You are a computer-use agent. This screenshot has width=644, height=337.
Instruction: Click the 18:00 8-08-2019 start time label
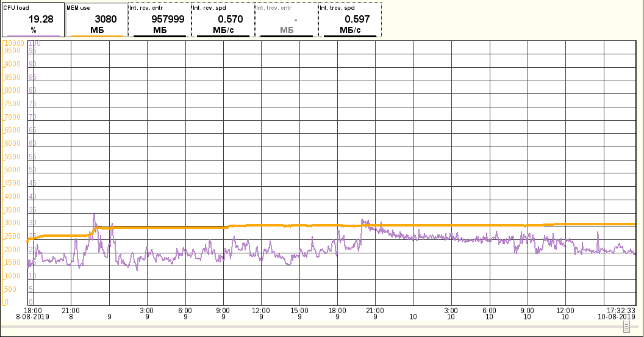pos(33,313)
